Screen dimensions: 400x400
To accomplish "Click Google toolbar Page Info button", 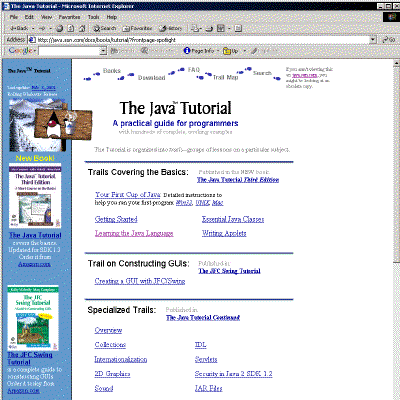I will (x=199, y=51).
